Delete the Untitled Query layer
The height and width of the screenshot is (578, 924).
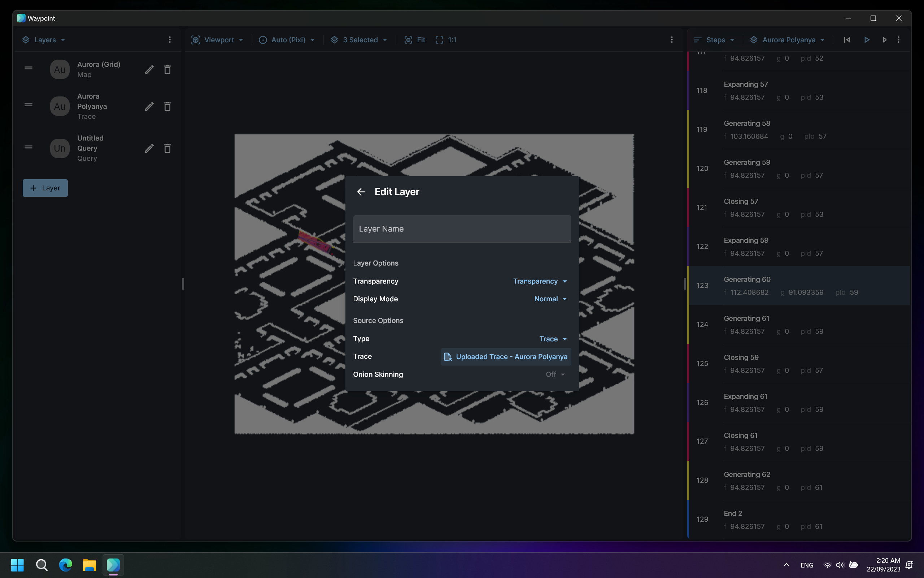coord(167,148)
